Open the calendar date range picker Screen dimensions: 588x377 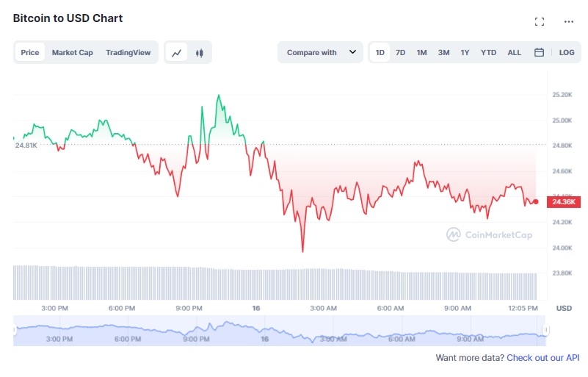coord(539,52)
